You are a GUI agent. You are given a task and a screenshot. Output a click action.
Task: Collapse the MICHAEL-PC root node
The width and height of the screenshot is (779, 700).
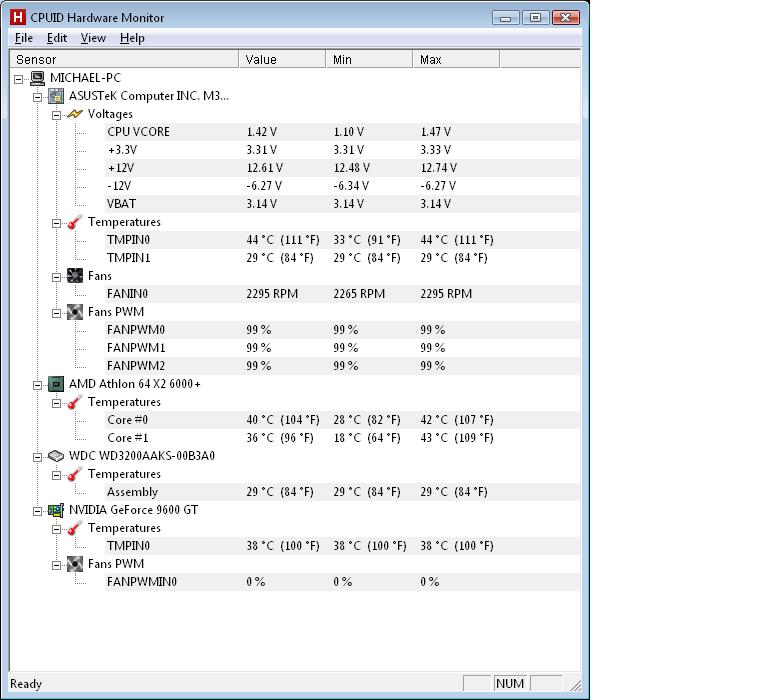click(19, 79)
